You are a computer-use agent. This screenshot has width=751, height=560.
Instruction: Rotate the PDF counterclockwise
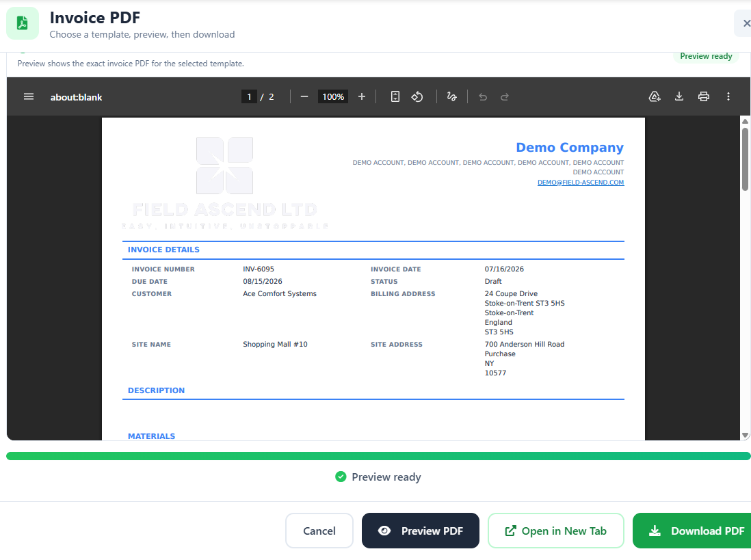(x=417, y=96)
